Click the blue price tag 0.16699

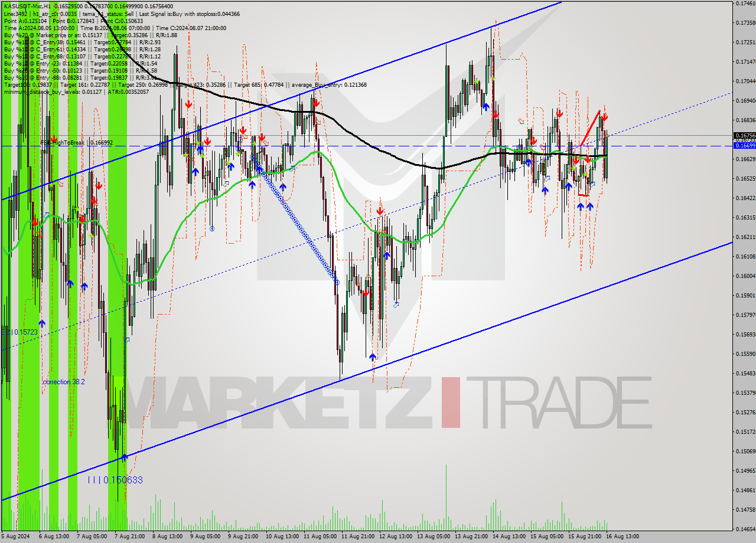coord(744,145)
